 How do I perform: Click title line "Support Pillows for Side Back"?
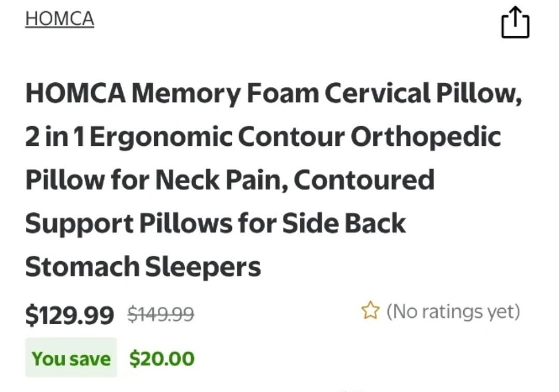pyautogui.click(x=215, y=223)
